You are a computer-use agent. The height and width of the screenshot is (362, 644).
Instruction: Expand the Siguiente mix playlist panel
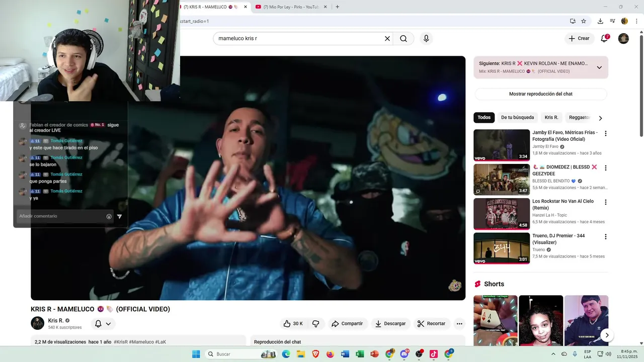(x=599, y=67)
